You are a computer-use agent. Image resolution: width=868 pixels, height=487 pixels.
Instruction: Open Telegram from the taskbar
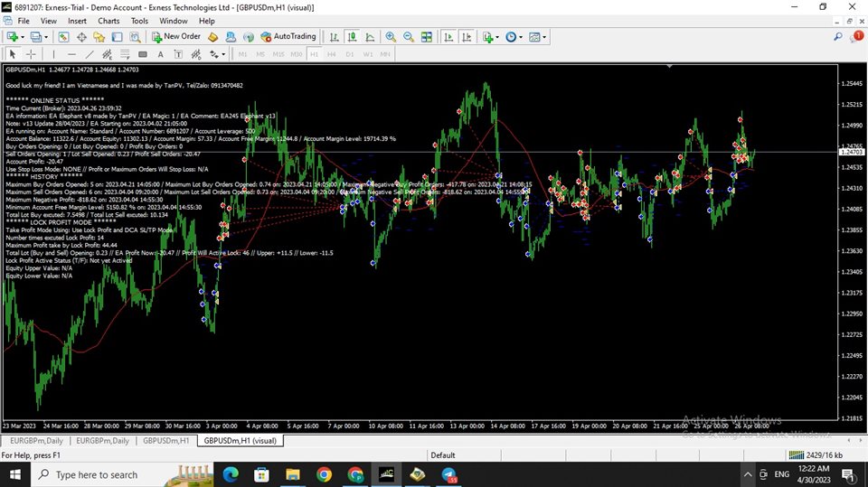449,474
